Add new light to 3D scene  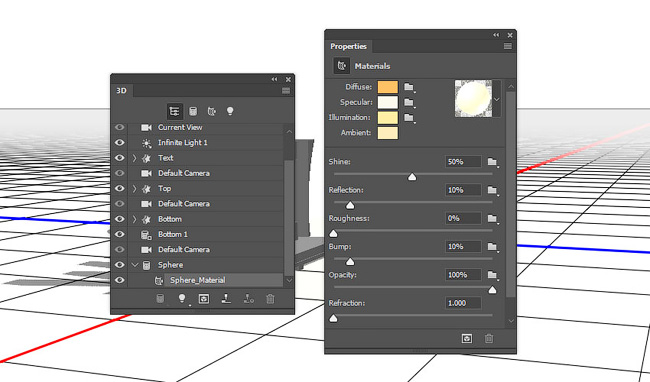(182, 298)
